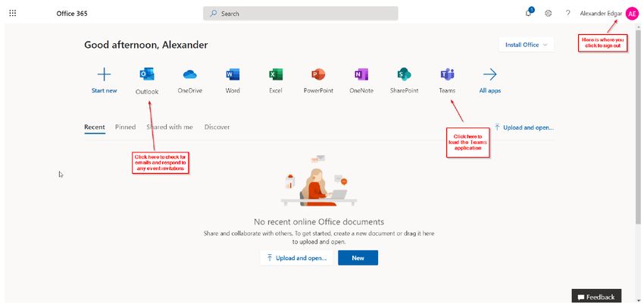Switch to the Pinned tab
Screen dimensions: 644x308
(x=125, y=127)
